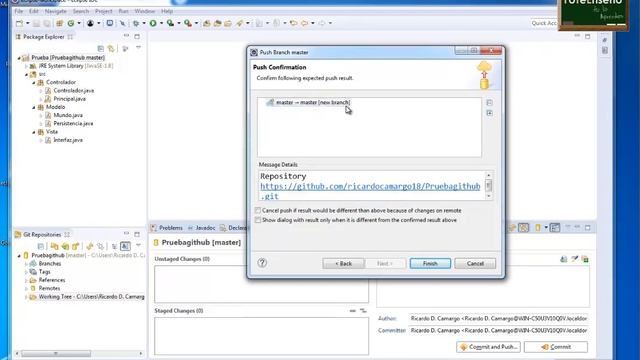Viewport: 640px width, 360px height.
Task: Minimize the Package Explorer view
Action: click(127, 36)
